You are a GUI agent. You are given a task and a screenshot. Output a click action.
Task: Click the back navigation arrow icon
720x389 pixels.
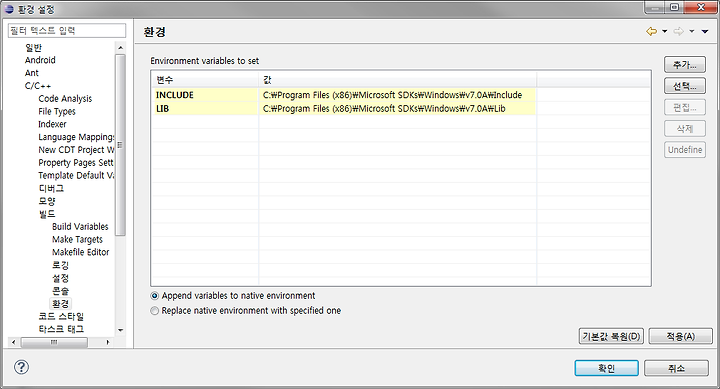[x=651, y=31]
